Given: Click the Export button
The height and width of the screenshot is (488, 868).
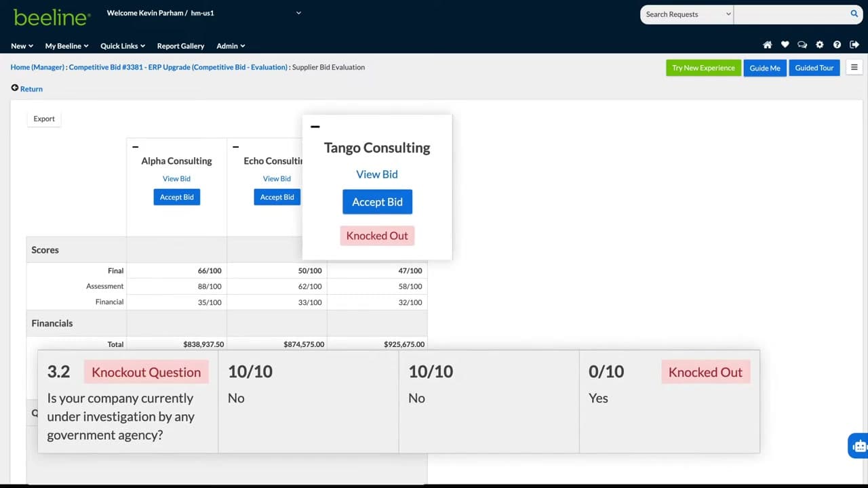Looking at the screenshot, I should pos(44,119).
